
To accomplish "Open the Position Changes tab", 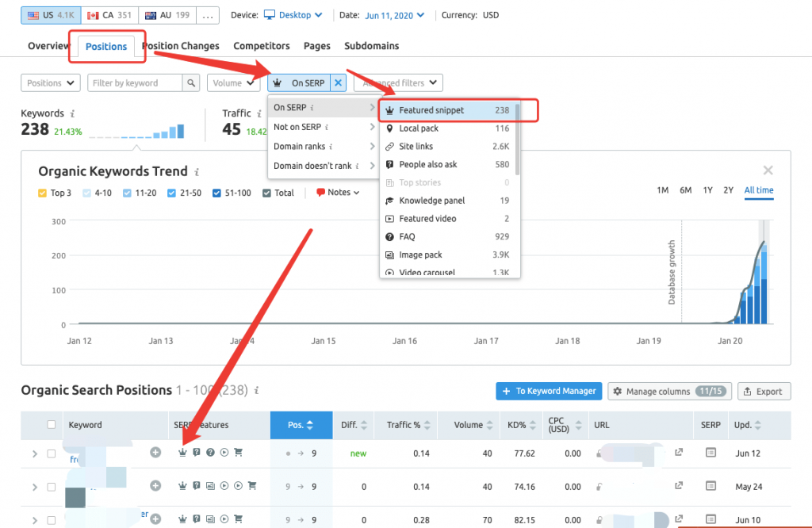I will click(x=180, y=45).
